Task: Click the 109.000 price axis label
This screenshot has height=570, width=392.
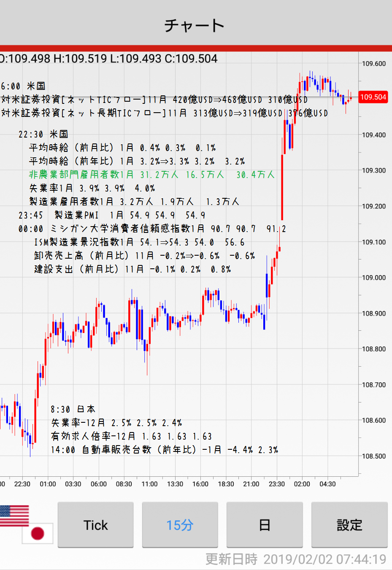Action: click(374, 278)
